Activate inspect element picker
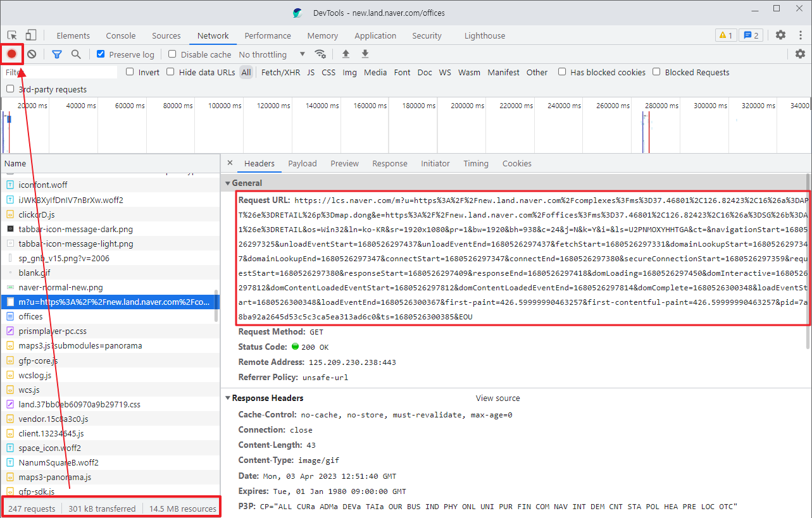Viewport: 812px width, 518px height. (x=12, y=35)
